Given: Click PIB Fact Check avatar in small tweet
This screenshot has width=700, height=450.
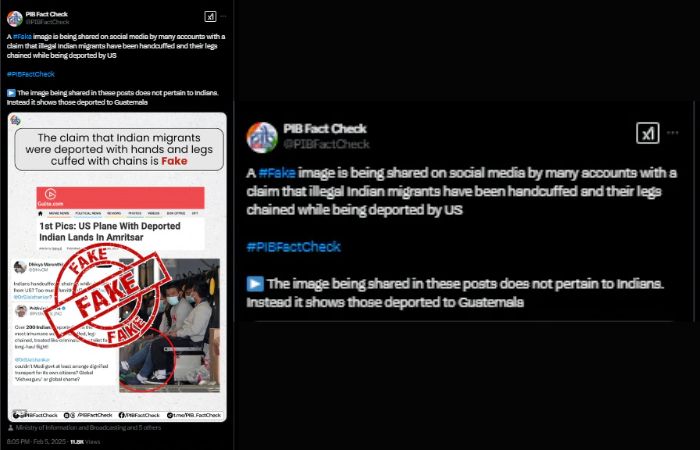Looking at the screenshot, I should coord(15,19).
